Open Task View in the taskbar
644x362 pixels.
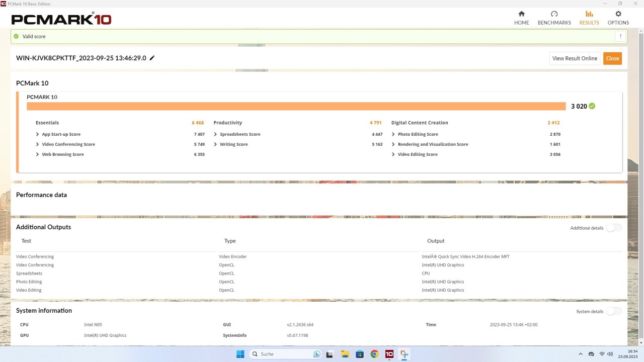330,354
